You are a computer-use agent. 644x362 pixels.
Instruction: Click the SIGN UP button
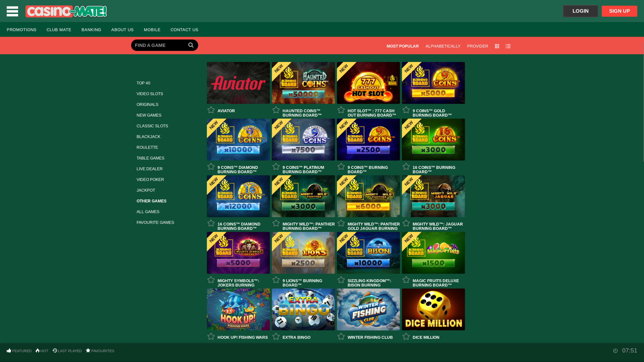click(619, 11)
